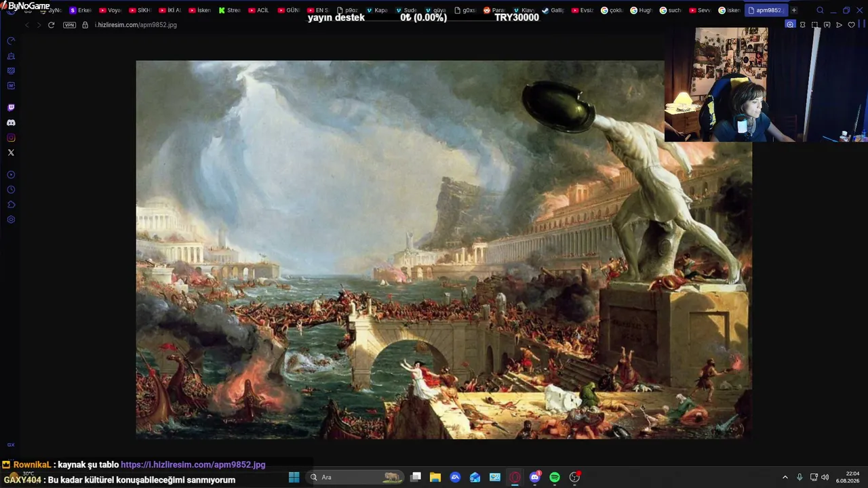Screen dimensions: 868x488
Task: Click the send/play arrow icon in toolbar
Action: [x=839, y=25]
